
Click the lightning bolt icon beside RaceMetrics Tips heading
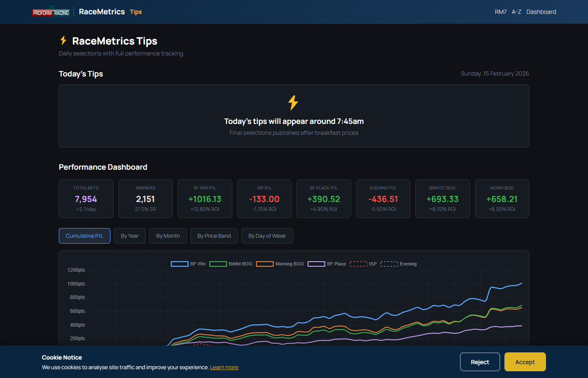(63, 41)
